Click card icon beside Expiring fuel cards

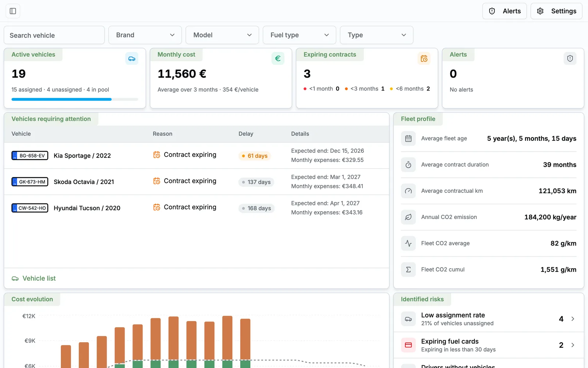pos(408,345)
